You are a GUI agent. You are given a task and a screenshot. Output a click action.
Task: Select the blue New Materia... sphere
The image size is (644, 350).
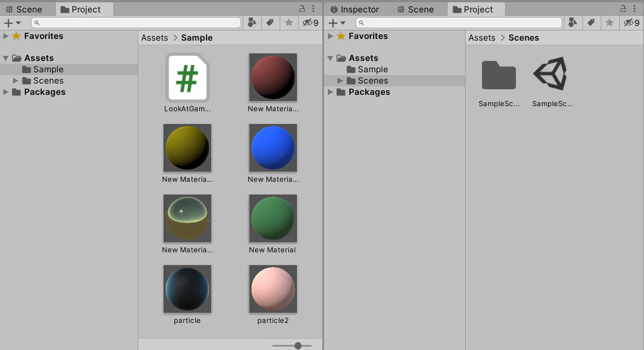tap(273, 148)
